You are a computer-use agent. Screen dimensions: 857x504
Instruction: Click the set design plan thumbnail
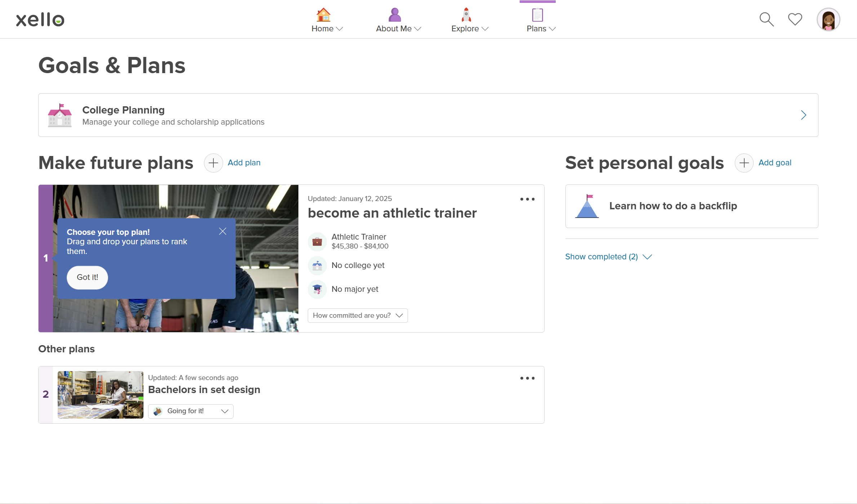[100, 394]
